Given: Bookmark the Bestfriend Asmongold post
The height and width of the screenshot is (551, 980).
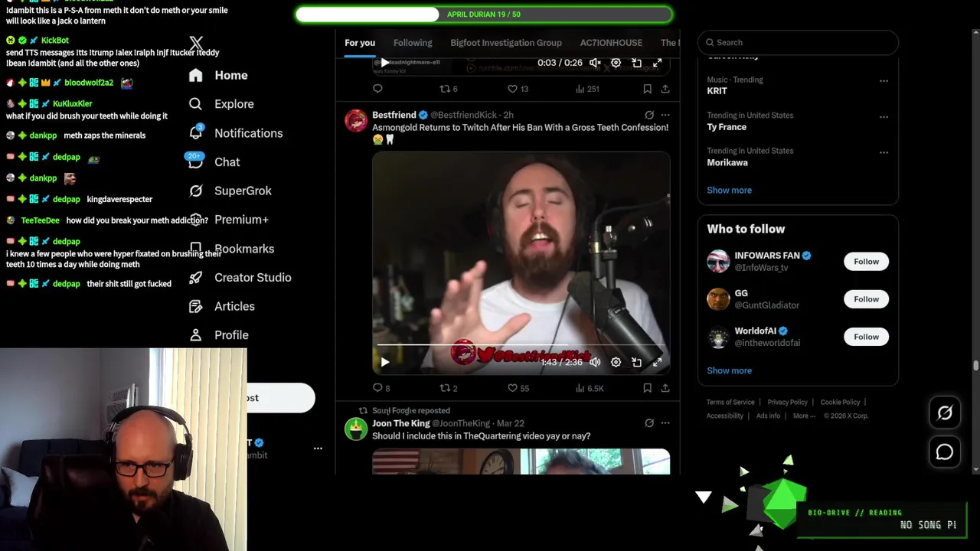Looking at the screenshot, I should pyautogui.click(x=647, y=388).
